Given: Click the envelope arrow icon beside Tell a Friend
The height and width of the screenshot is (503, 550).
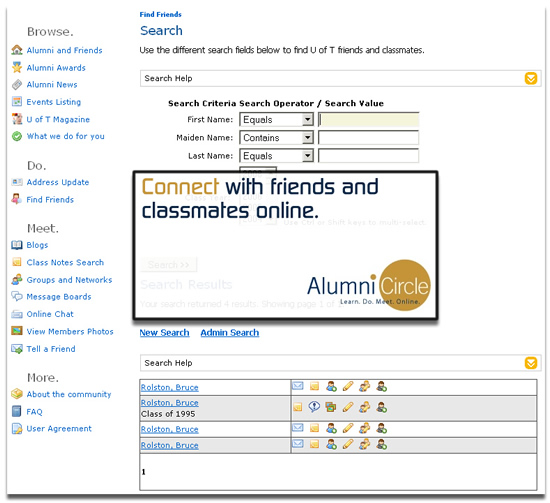Looking at the screenshot, I should 16,349.
